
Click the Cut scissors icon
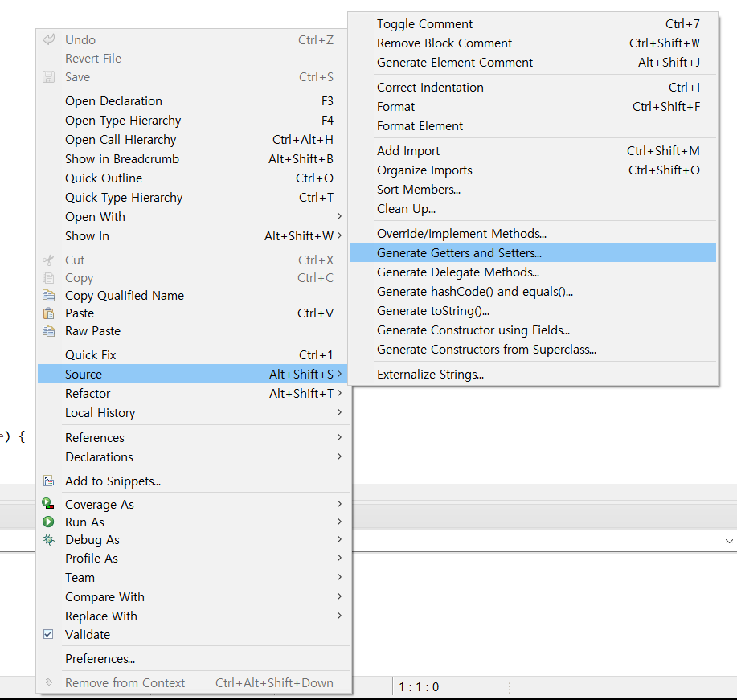point(48,260)
